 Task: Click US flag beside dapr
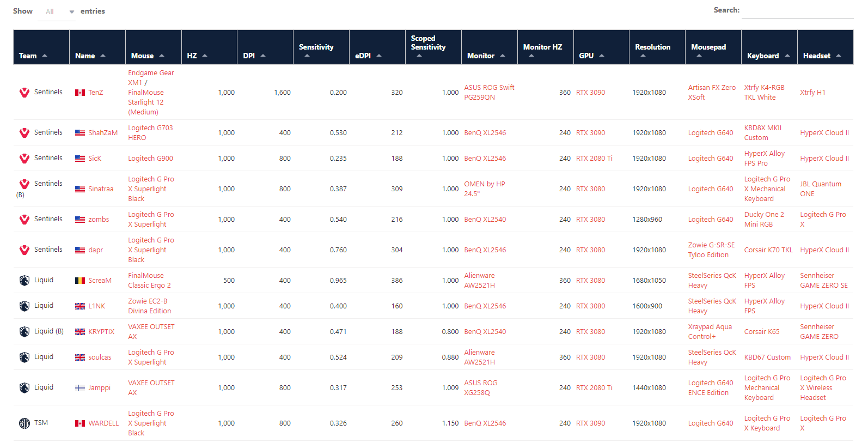(80, 250)
